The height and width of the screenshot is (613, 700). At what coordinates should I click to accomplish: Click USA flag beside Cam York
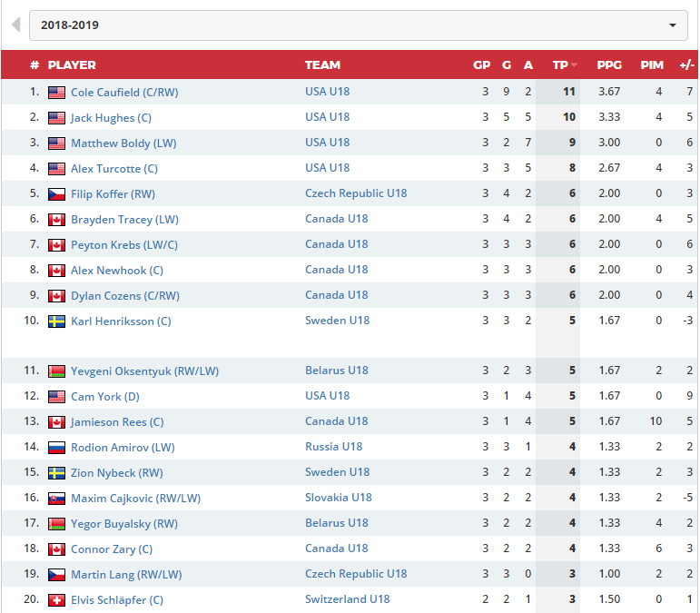(x=56, y=397)
